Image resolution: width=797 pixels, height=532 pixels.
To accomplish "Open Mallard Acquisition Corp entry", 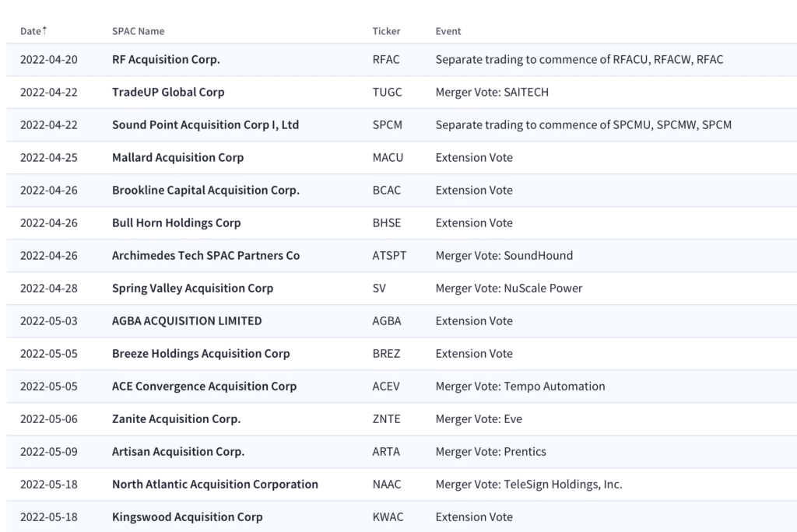I will pos(178,158).
